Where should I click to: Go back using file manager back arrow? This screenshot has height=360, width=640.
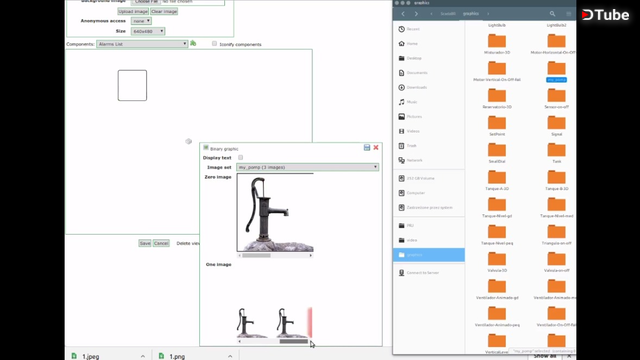(403, 14)
